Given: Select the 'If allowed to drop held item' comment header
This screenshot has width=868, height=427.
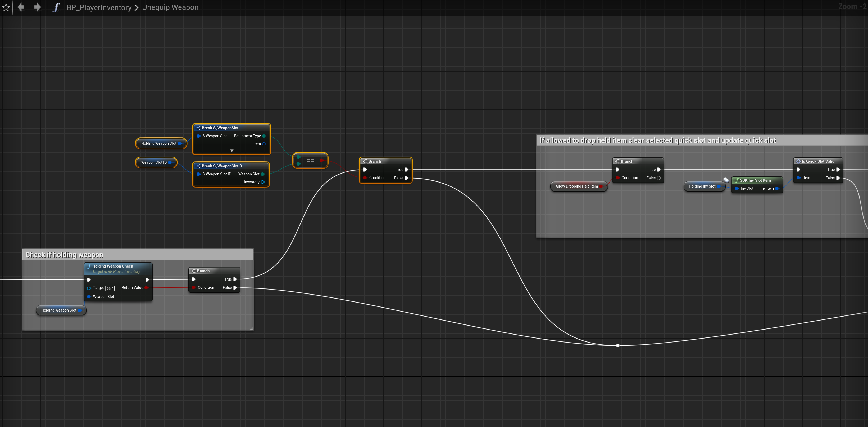Looking at the screenshot, I should coord(657,140).
